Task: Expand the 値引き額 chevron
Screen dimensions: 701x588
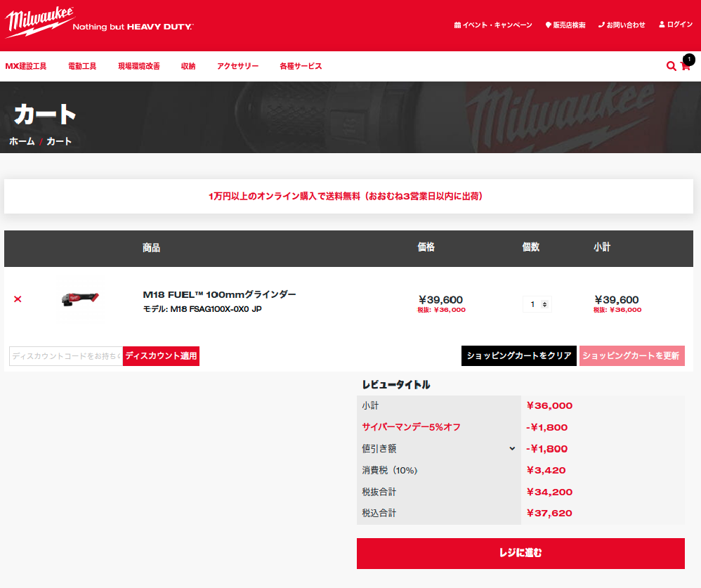Action: pyautogui.click(x=512, y=448)
